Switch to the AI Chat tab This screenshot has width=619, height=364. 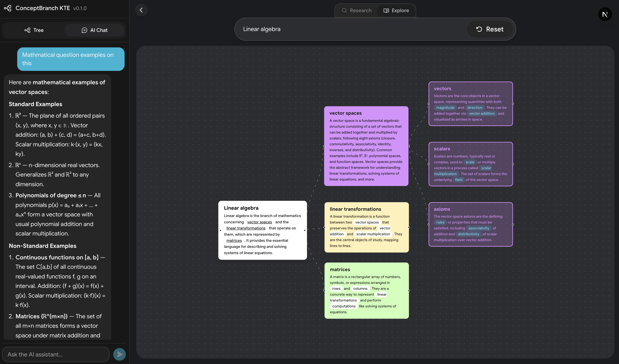click(95, 30)
